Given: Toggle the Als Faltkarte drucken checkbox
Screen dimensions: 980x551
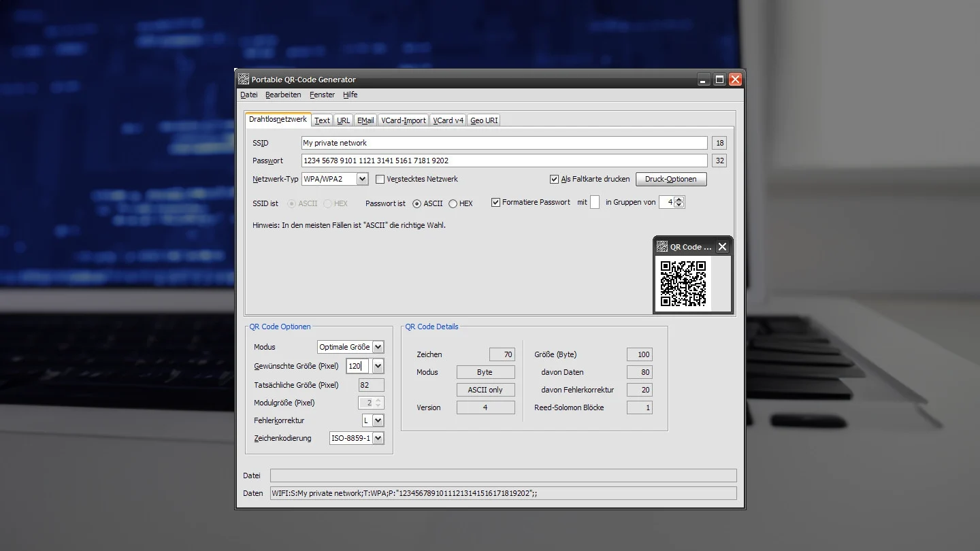Looking at the screenshot, I should (554, 179).
